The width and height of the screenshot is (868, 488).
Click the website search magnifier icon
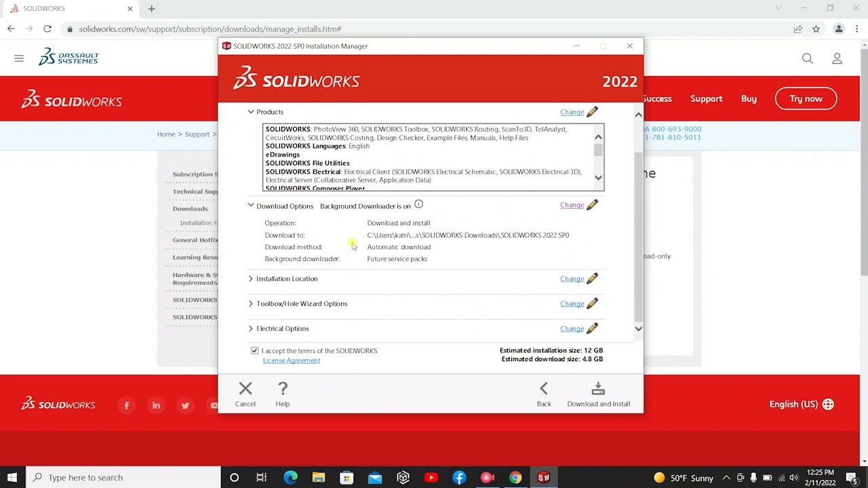tap(807, 59)
